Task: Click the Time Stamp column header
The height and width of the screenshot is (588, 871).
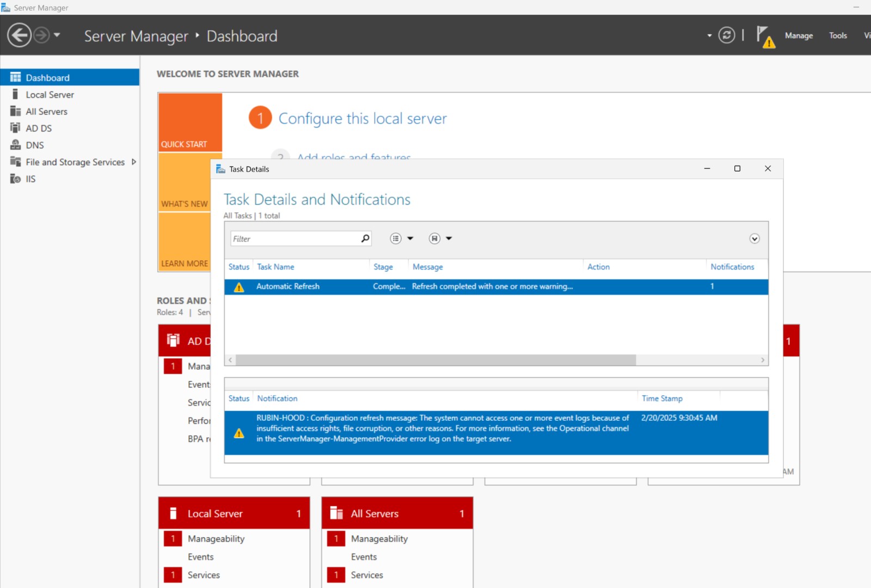Action: (x=662, y=399)
